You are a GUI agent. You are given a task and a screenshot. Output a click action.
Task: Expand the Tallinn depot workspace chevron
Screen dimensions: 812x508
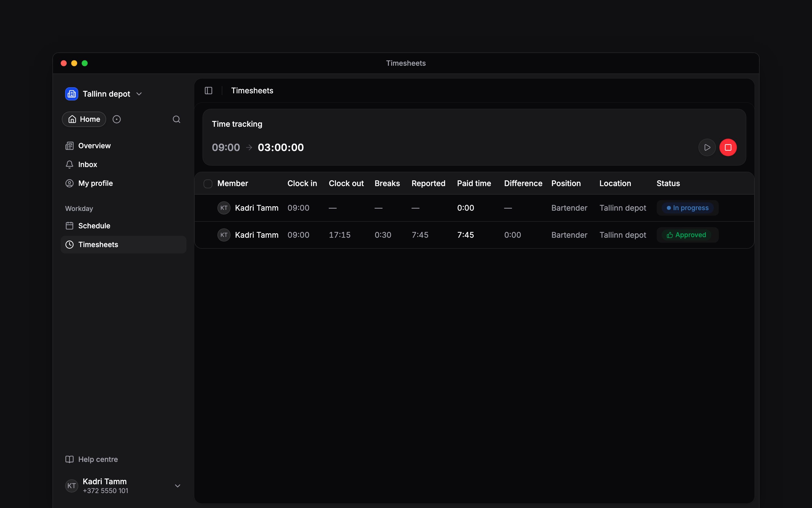139,94
